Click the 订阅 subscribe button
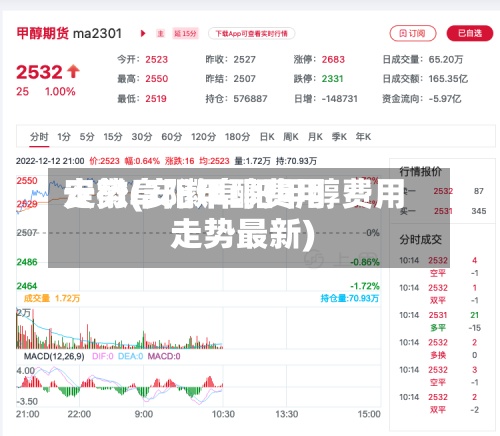Image resolution: width=500 pixels, height=436 pixels. tap(413, 33)
